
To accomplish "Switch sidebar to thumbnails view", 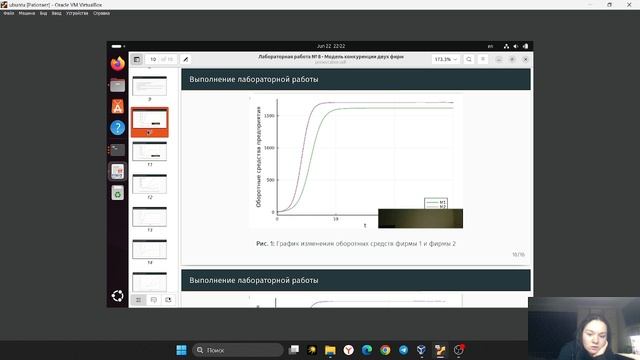I will [139, 300].
